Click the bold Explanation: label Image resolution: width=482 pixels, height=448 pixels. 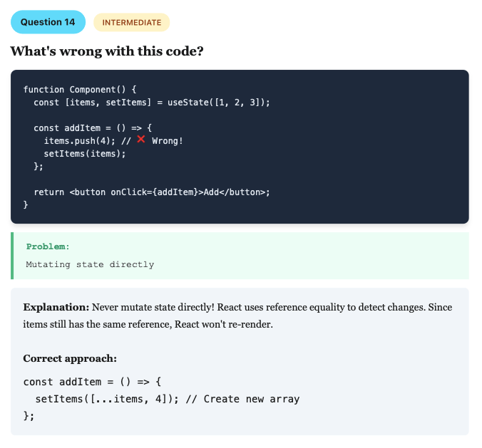[x=56, y=308]
